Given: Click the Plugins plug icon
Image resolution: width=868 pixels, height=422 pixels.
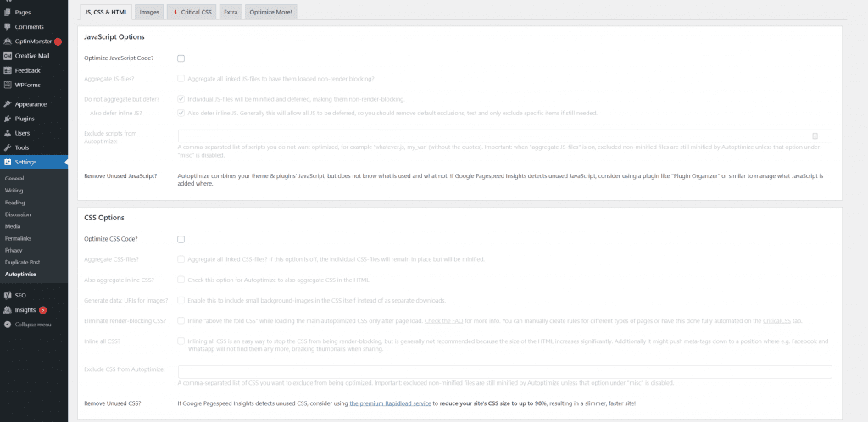Looking at the screenshot, I should (7, 119).
